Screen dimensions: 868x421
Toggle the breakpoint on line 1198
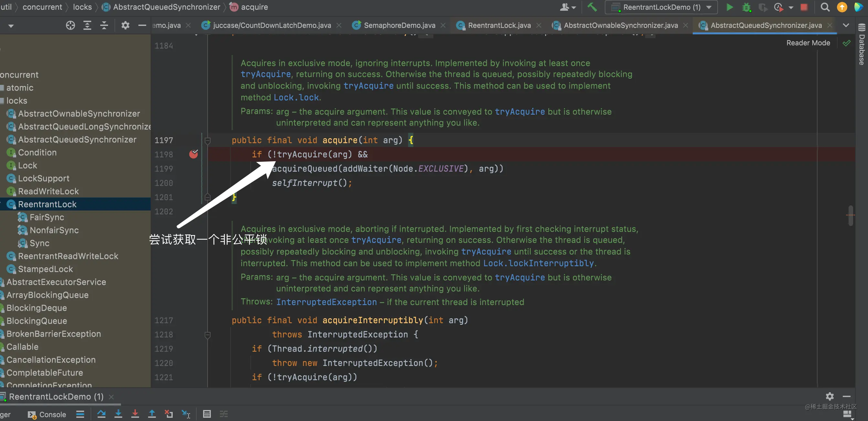[x=193, y=154]
